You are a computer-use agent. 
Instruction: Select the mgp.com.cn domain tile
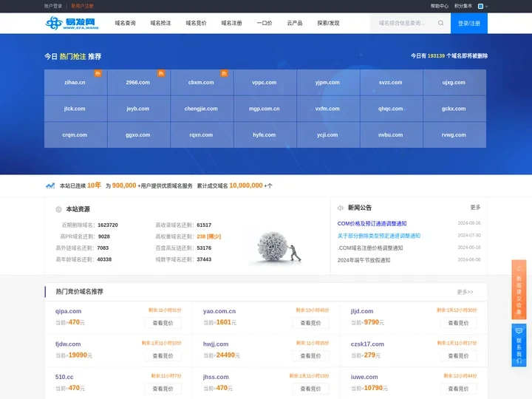tap(265, 109)
